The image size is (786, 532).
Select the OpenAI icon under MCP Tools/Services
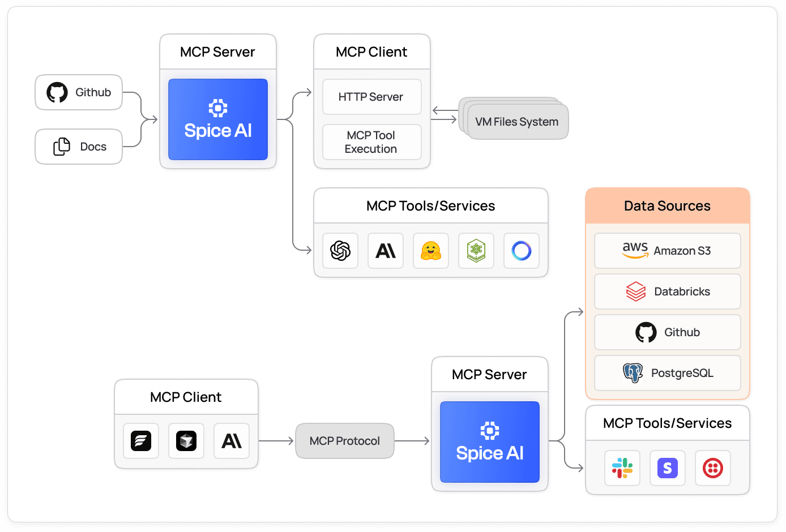340,251
